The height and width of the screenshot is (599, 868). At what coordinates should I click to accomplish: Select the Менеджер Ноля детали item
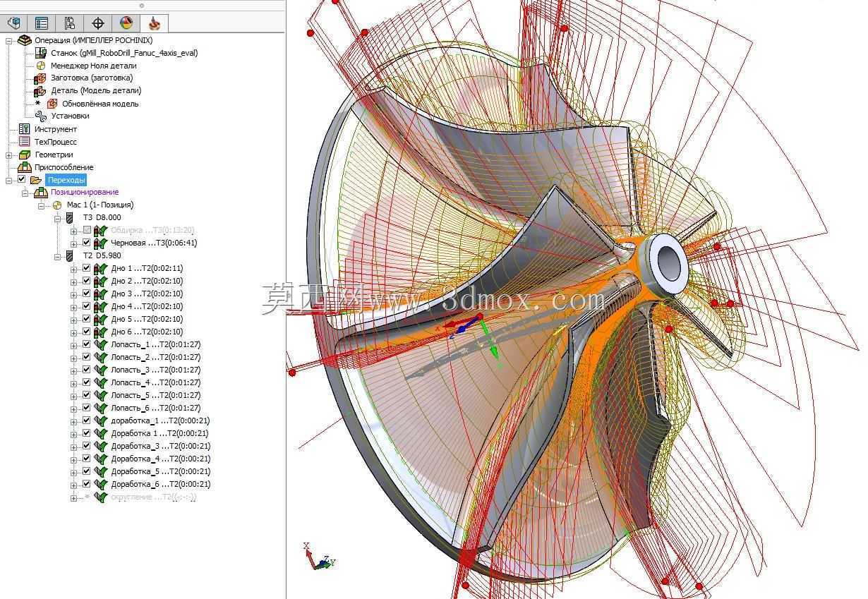coord(94,66)
